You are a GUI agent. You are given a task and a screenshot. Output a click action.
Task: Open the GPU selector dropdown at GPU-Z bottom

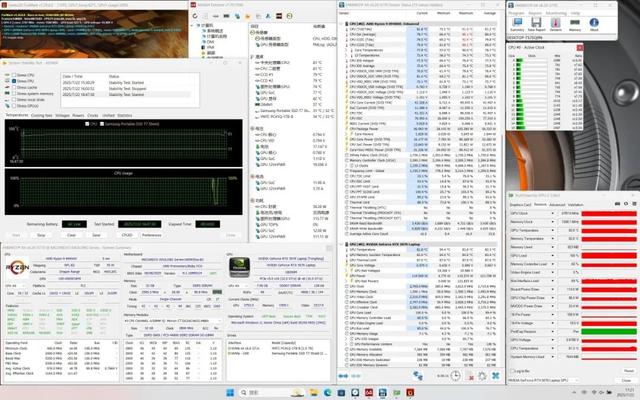click(543, 380)
